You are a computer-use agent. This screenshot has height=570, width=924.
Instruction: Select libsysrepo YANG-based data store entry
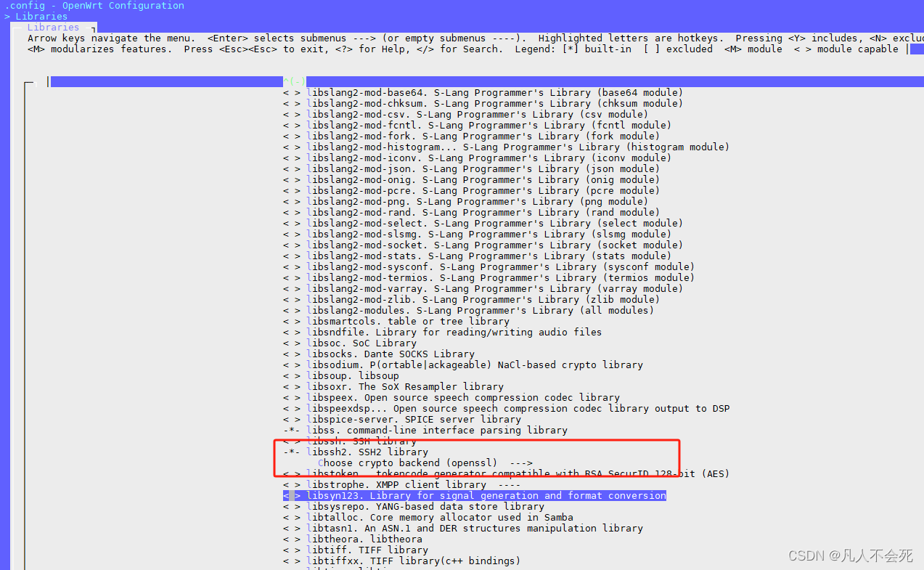coord(414,507)
